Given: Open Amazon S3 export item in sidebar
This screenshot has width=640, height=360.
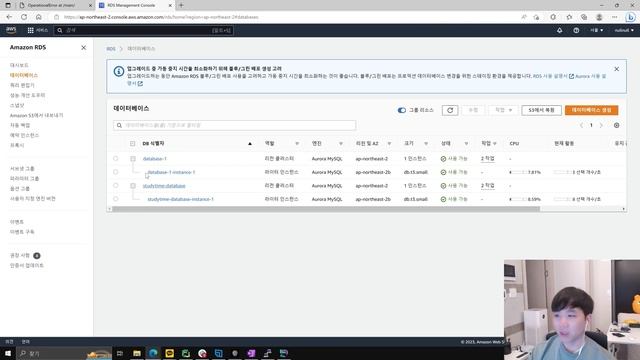Looking at the screenshot, I should [x=36, y=116].
